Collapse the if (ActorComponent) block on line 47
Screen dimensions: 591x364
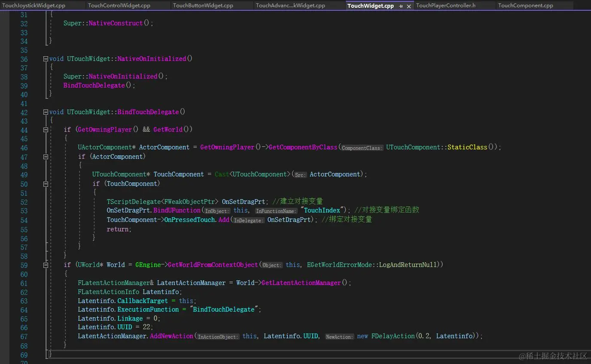click(x=46, y=157)
